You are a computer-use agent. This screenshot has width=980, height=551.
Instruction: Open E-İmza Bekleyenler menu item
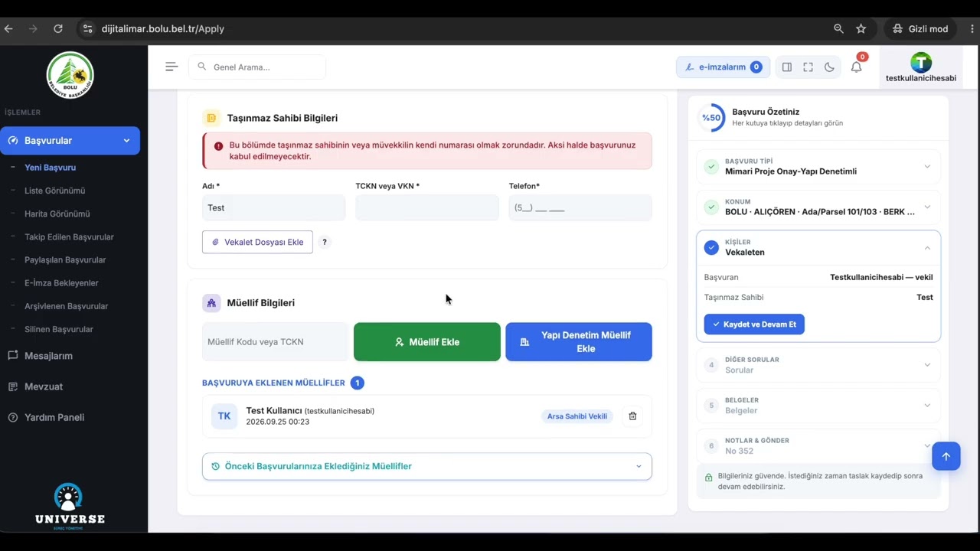61,283
